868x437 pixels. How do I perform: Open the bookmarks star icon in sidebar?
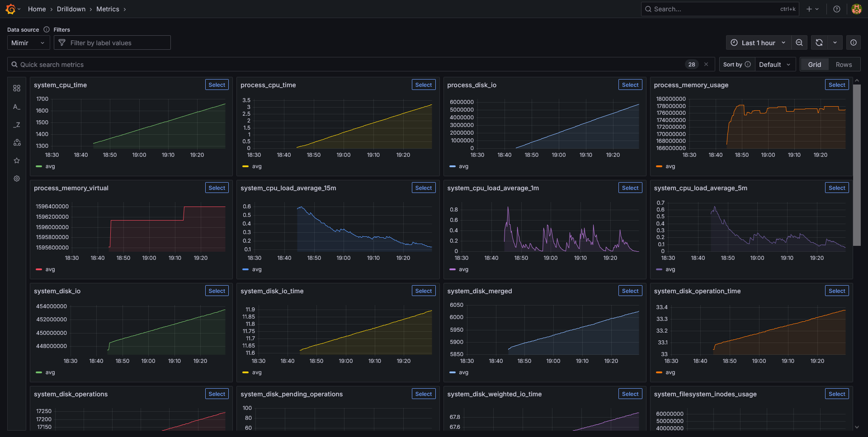[17, 160]
